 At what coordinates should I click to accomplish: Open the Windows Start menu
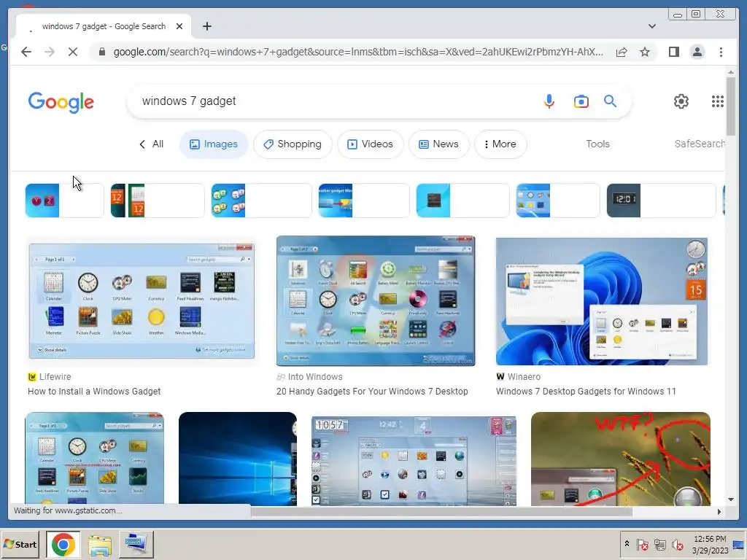pos(20,544)
